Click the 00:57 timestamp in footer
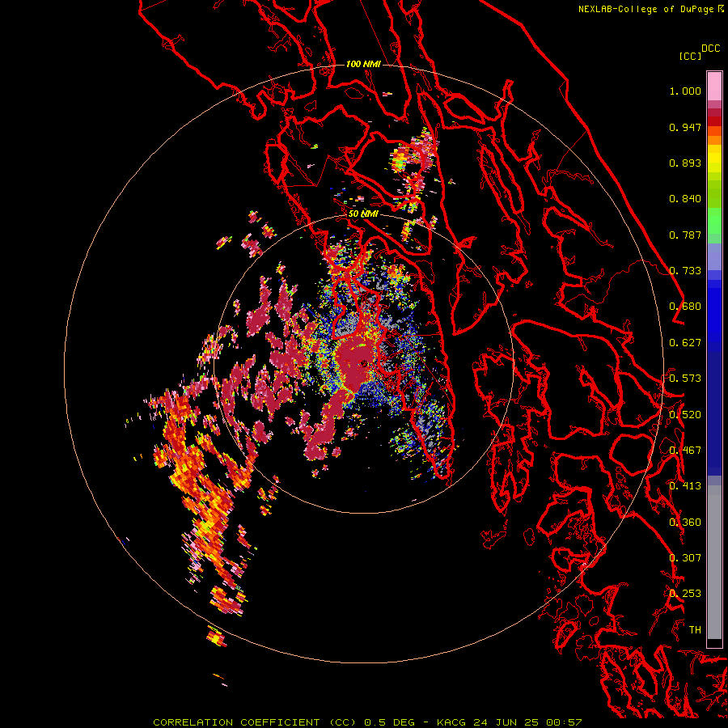The image size is (728, 728). coord(564,722)
